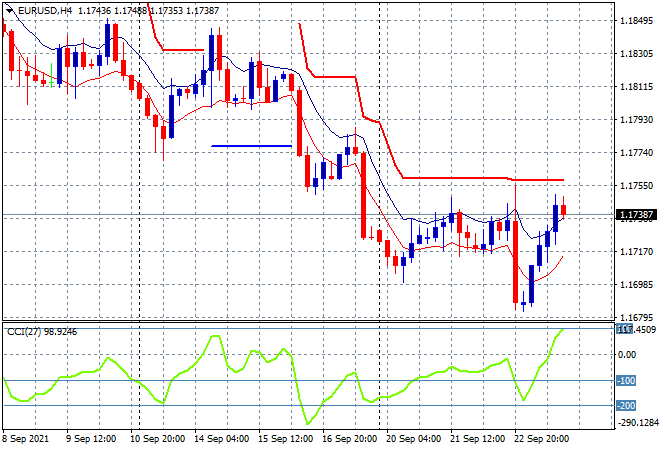The width and height of the screenshot is (660, 450).
Task: Select the 1.17550 price scale label
Action: 637,186
